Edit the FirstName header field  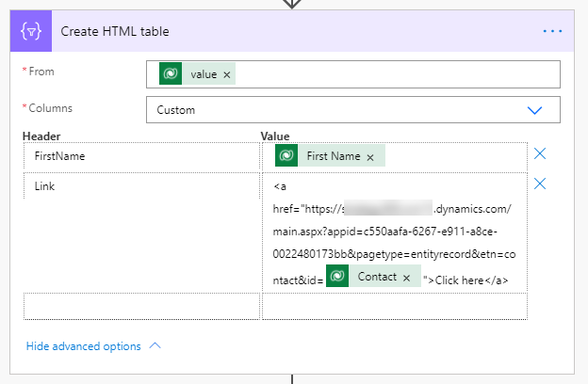pyautogui.click(x=141, y=156)
